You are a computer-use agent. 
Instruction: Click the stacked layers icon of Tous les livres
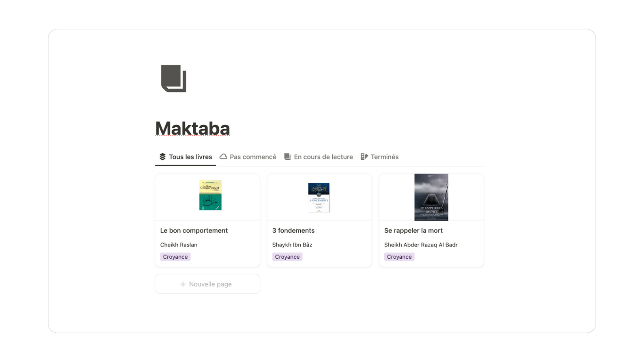point(163,157)
